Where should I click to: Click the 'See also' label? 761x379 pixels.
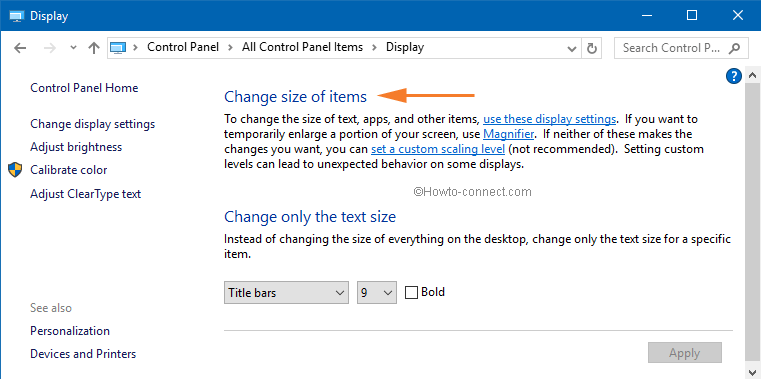coord(51,308)
